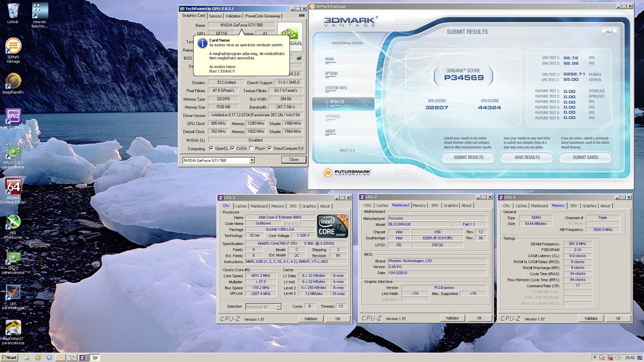This screenshot has width=644, height=362.
Task: Open the MSI Afterburner desktop shortcut
Action: point(13,227)
